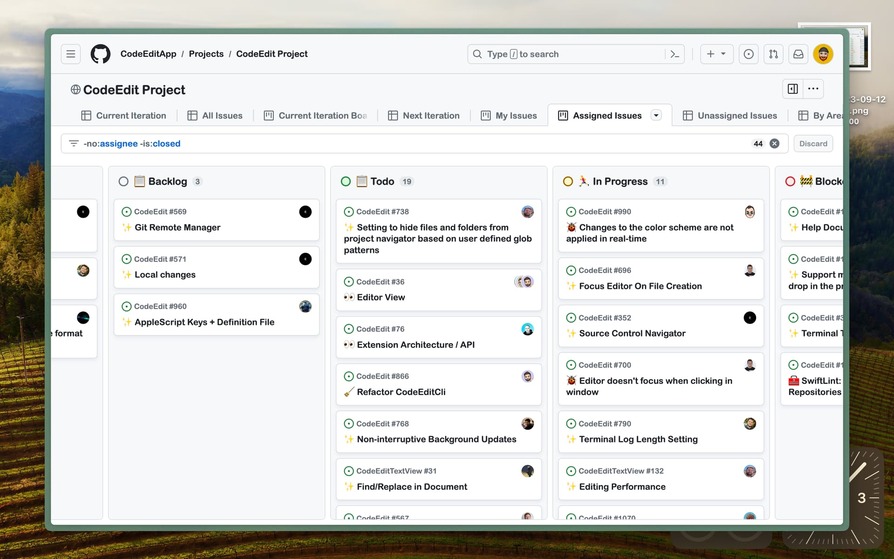Open the user profile avatar menu
The image size is (894, 559).
tap(823, 54)
